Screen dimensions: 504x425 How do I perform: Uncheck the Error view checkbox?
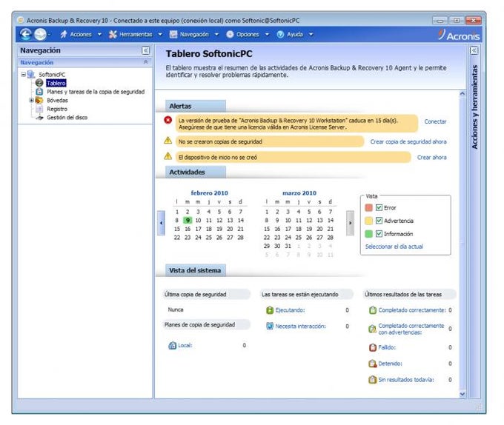tap(379, 207)
